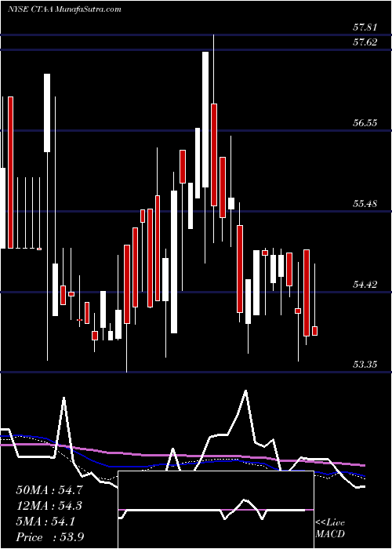Viewport: 392px width, 549px height.
Task: Click the 56.55 price level label
Action: 365,123
